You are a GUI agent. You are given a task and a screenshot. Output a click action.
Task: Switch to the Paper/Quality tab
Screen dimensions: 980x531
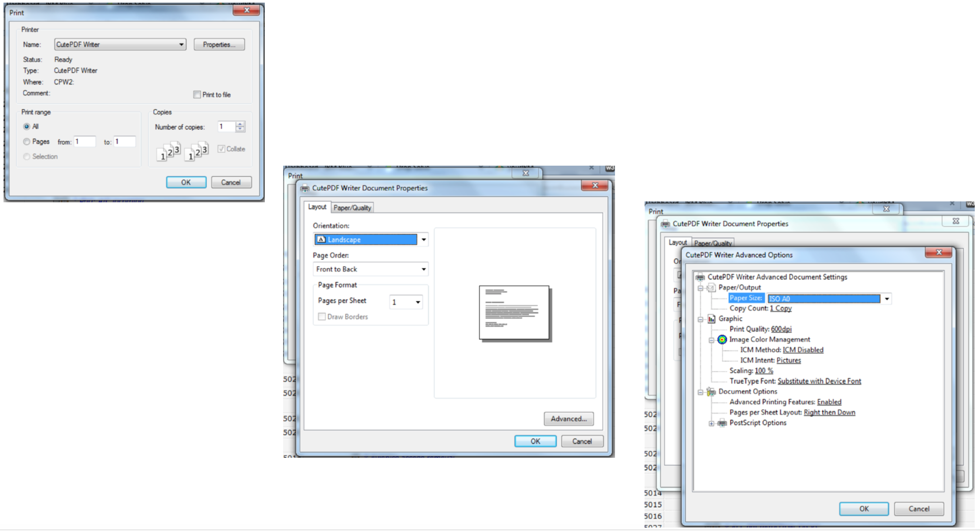[352, 208]
